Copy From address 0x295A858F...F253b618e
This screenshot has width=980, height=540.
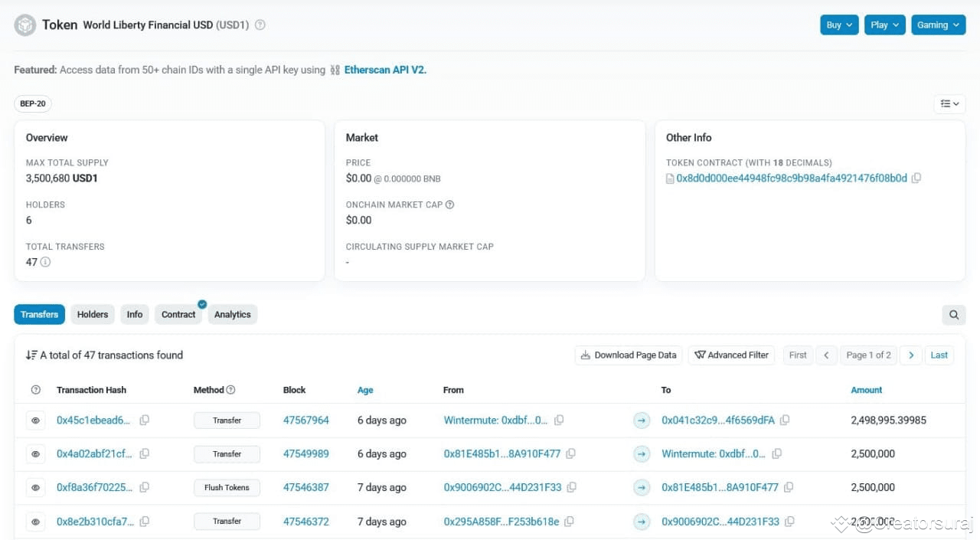click(x=569, y=521)
